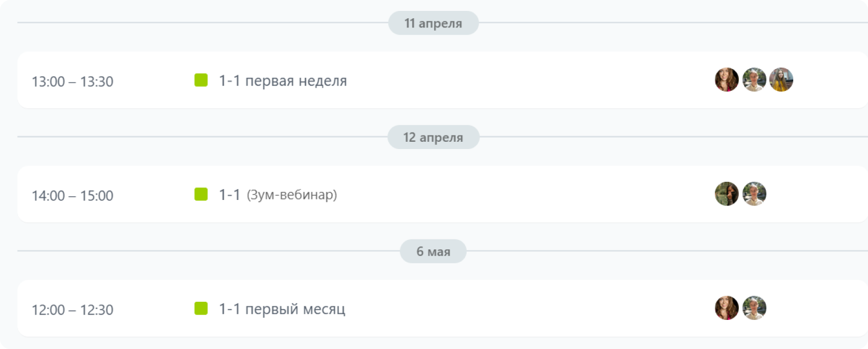Image resolution: width=868 pixels, height=349 pixels.
Task: Click the right participant avatar on '1-1 (Зум-вебинар)'
Action: pyautogui.click(x=755, y=194)
